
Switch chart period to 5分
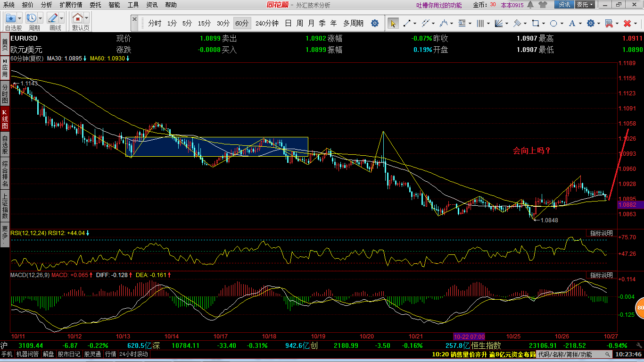(187, 23)
